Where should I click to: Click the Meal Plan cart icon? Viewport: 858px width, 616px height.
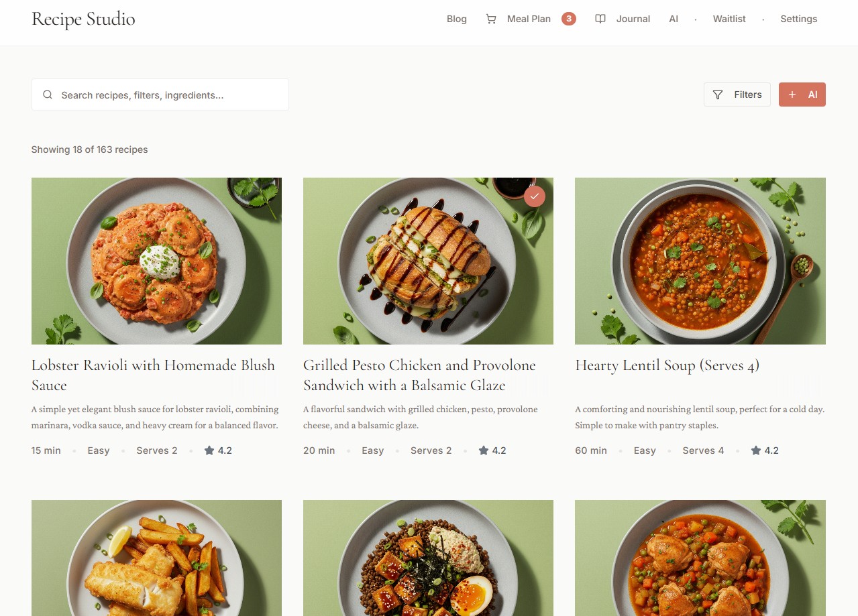coord(492,19)
